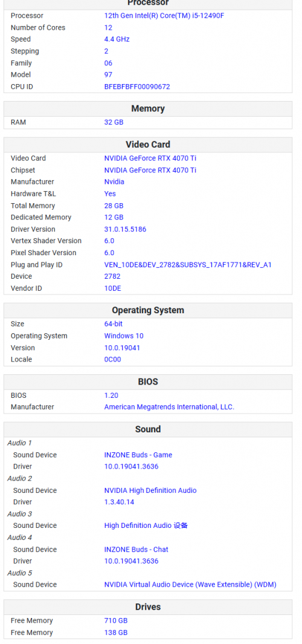Click the Pixel Shader Version value 6.0
This screenshot has height=644, width=302.
tap(109, 253)
